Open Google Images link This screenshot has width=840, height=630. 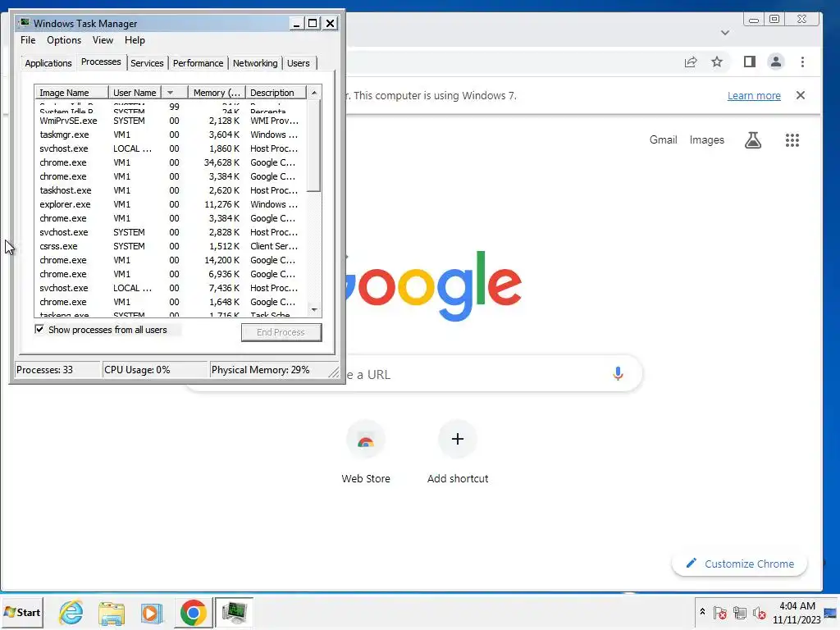pyautogui.click(x=706, y=139)
